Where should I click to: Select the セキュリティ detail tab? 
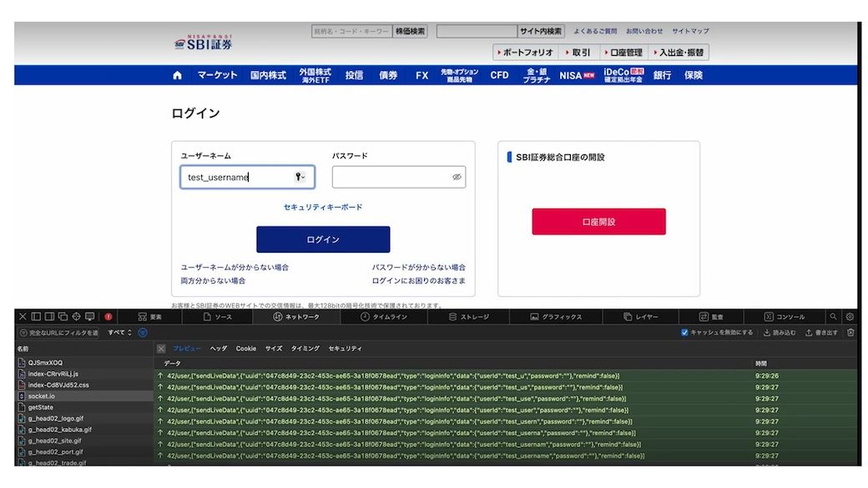tap(345, 349)
